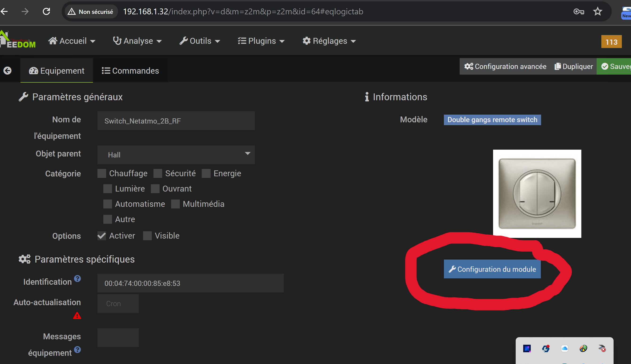Click the browser forward arrow
The image size is (631, 364).
click(25, 12)
